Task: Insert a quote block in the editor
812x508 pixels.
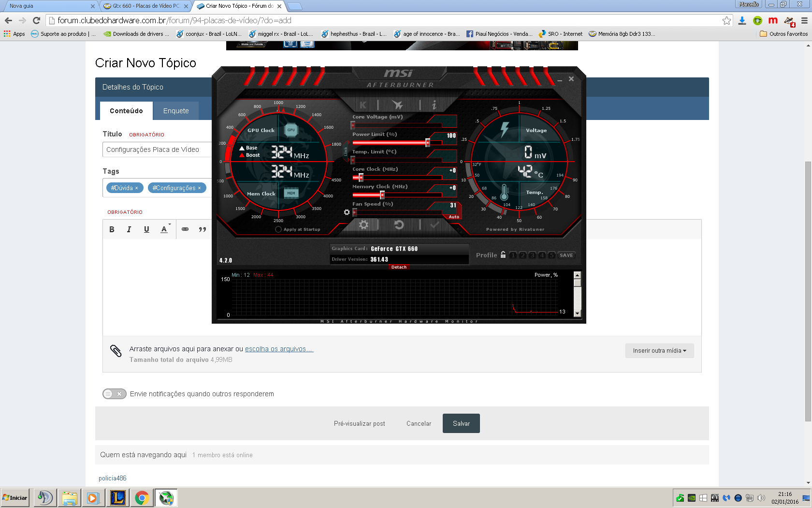Action: click(x=203, y=229)
